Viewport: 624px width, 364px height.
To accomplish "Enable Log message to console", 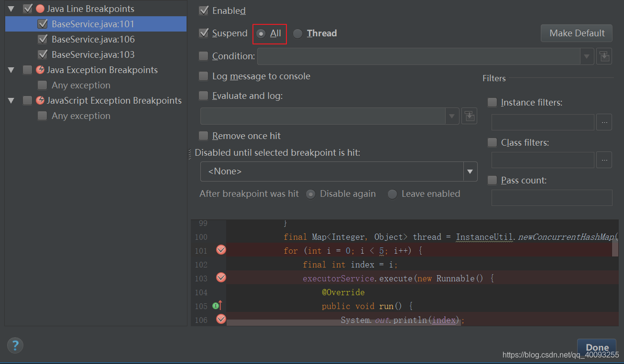I will tap(204, 76).
